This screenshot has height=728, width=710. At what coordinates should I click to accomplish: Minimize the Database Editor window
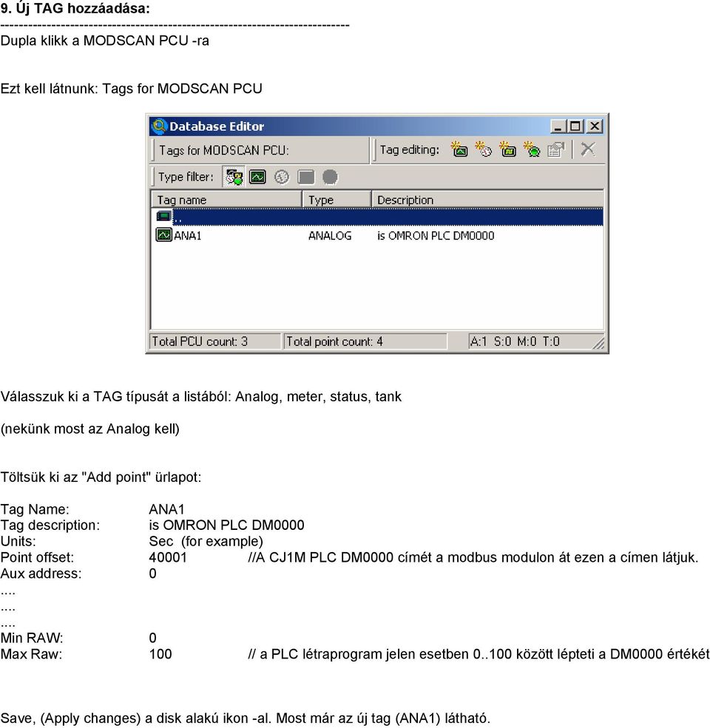[x=558, y=126]
